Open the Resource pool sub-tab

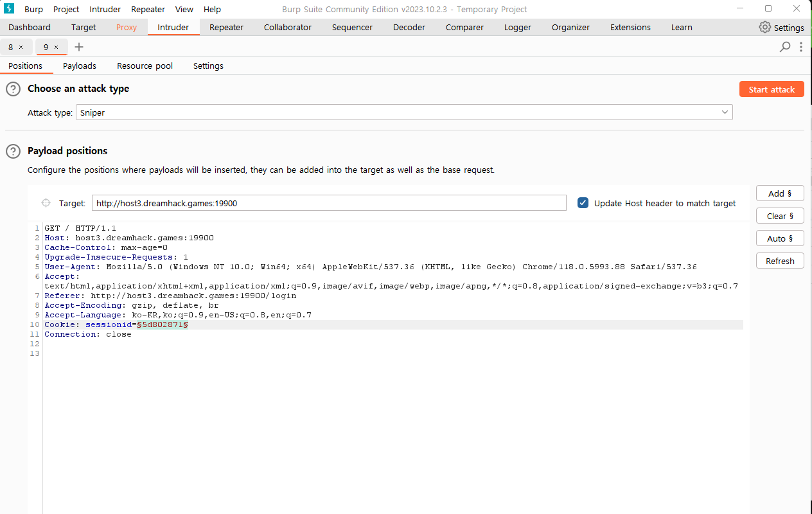145,66
